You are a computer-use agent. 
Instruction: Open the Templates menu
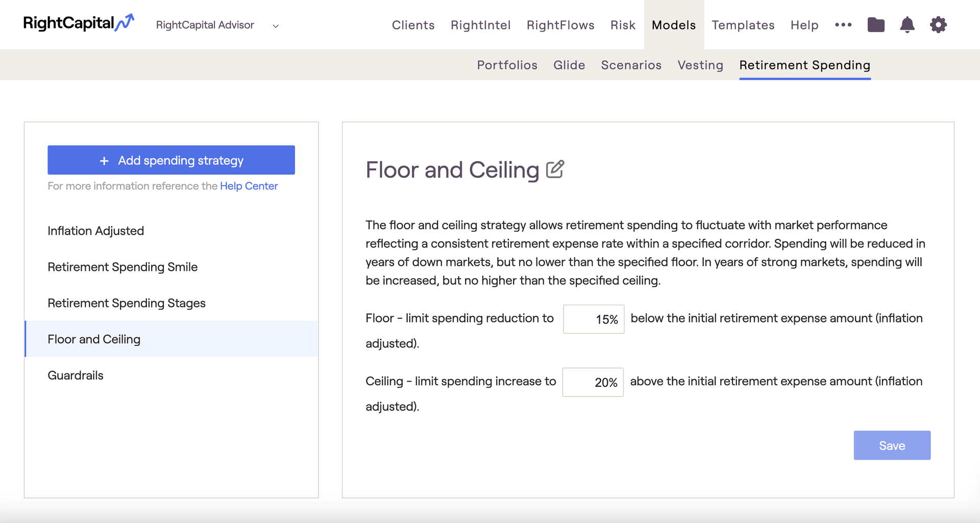click(x=743, y=25)
